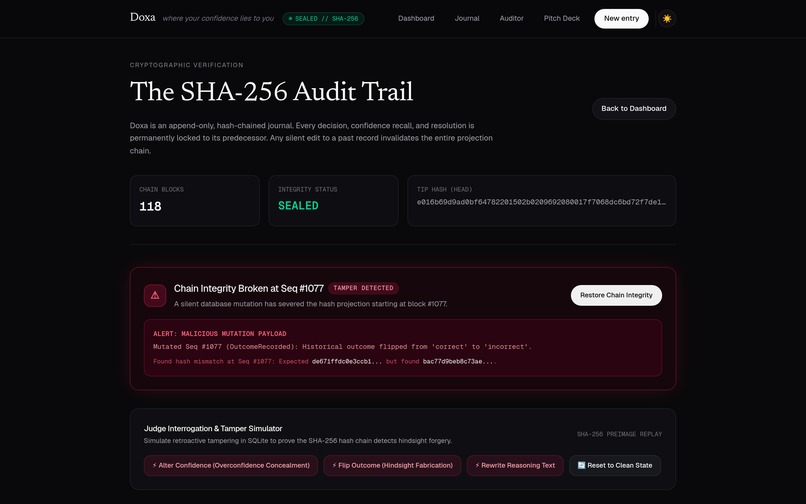The height and width of the screenshot is (504, 806).
Task: Click the 'Mutated Seq #1077 (OutcomeRecorded)' line
Action: click(342, 347)
